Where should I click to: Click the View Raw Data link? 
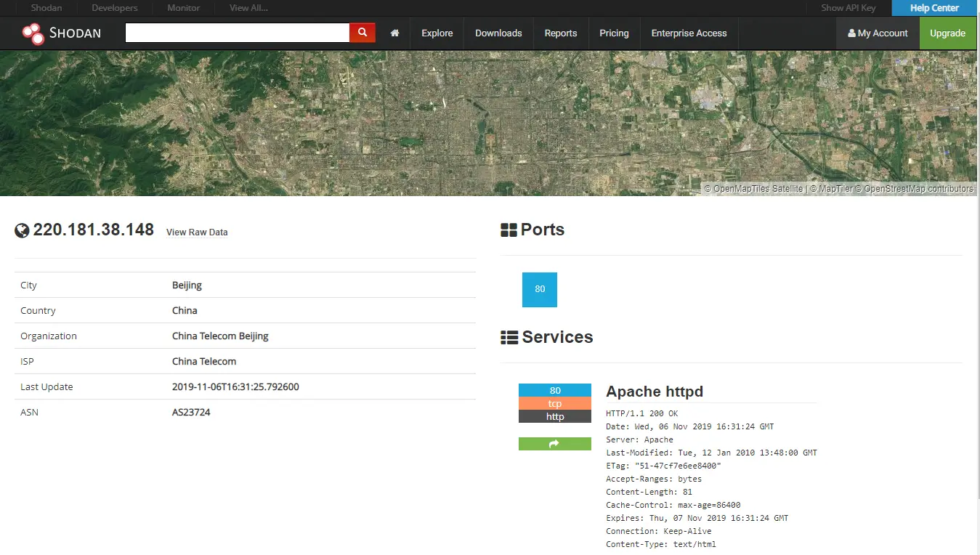pos(197,232)
